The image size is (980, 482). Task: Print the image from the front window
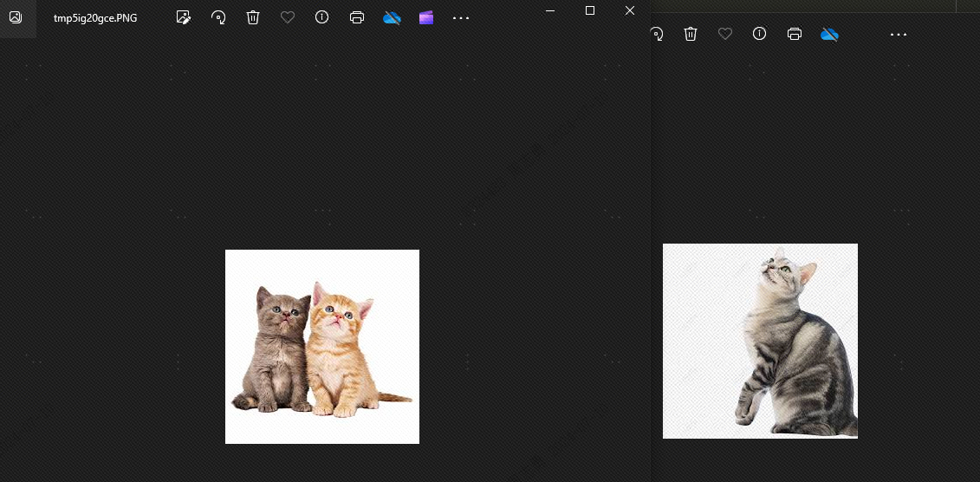click(357, 17)
